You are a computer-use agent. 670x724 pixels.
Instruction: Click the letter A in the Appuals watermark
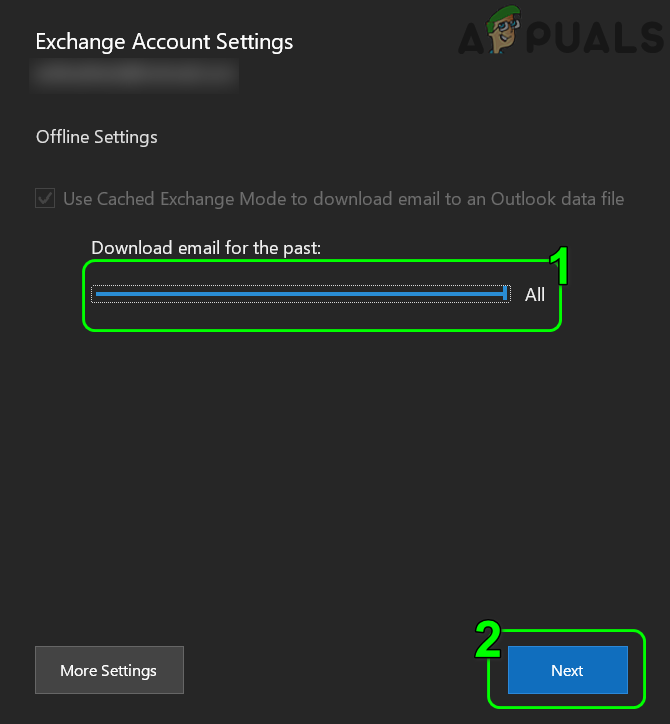tap(470, 40)
